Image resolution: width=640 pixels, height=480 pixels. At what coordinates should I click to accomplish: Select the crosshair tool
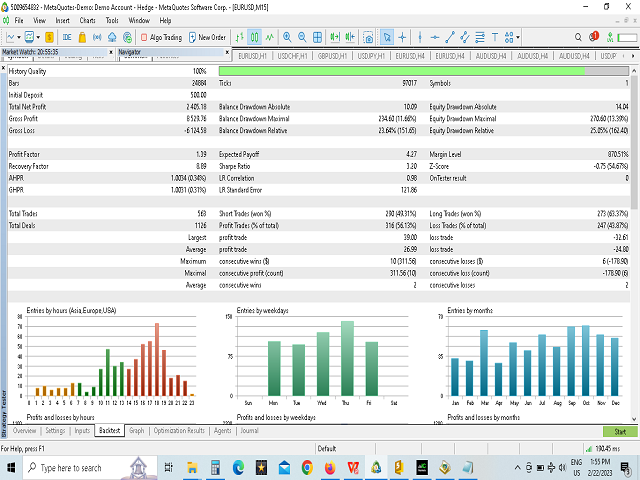click(402, 38)
